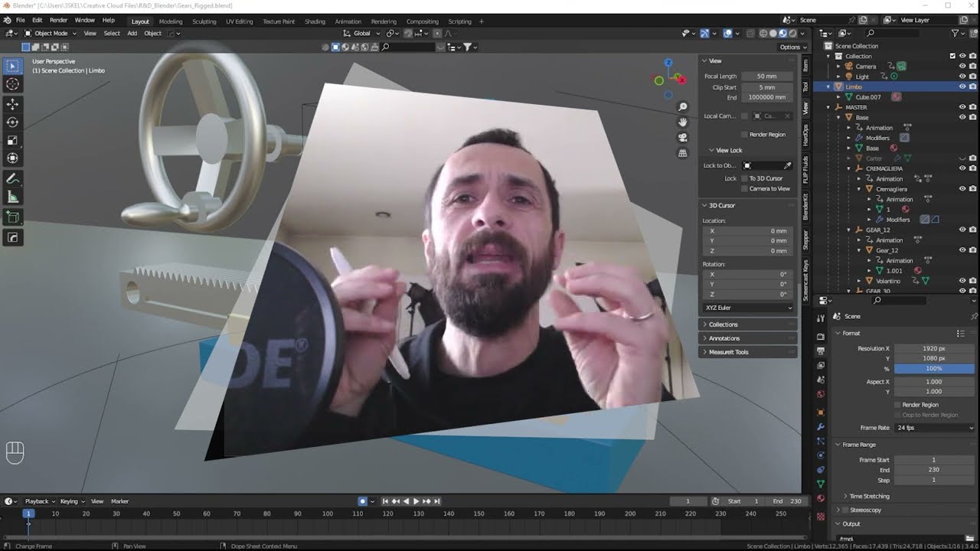
Task: Toggle Limbo collection visibility eye
Action: coord(962,86)
